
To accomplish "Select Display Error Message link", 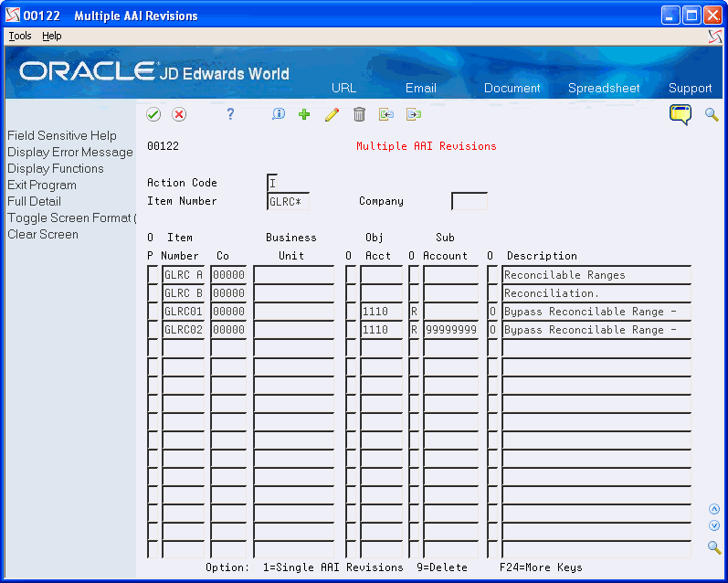I will coord(70,152).
